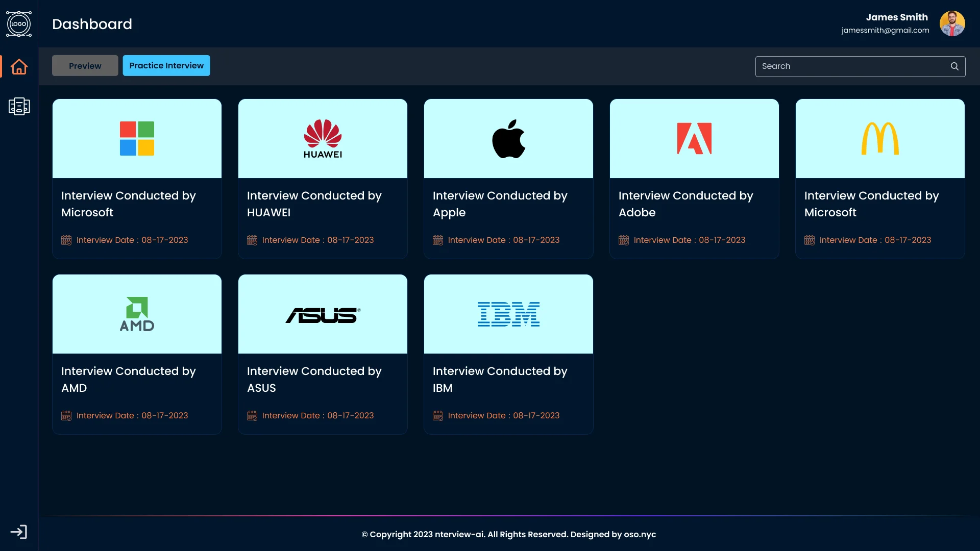Click the Practice Interview button
Screen dimensions: 980x551
click(x=166, y=66)
